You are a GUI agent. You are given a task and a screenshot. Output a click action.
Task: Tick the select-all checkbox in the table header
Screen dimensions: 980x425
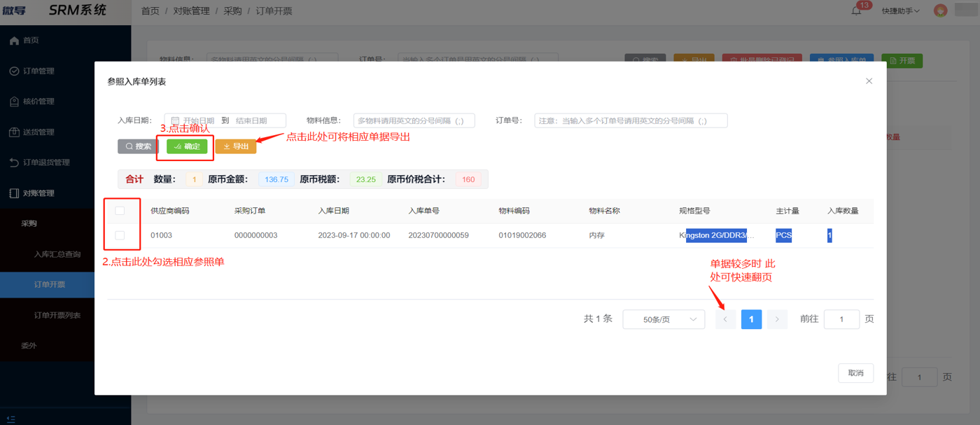coord(120,211)
